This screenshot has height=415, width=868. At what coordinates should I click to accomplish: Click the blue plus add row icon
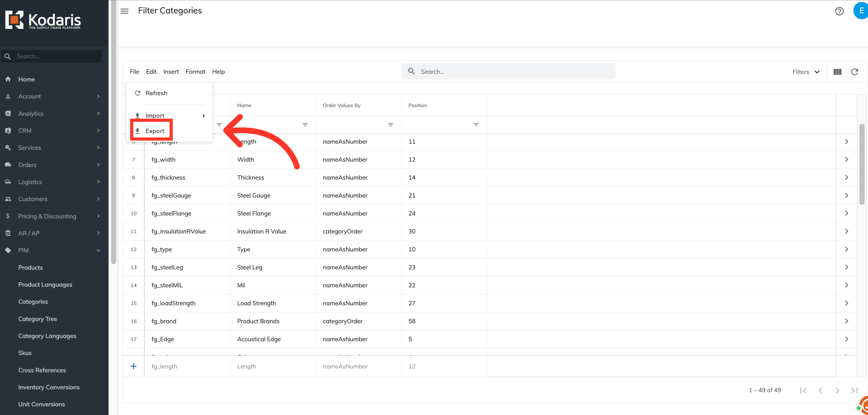[134, 366]
